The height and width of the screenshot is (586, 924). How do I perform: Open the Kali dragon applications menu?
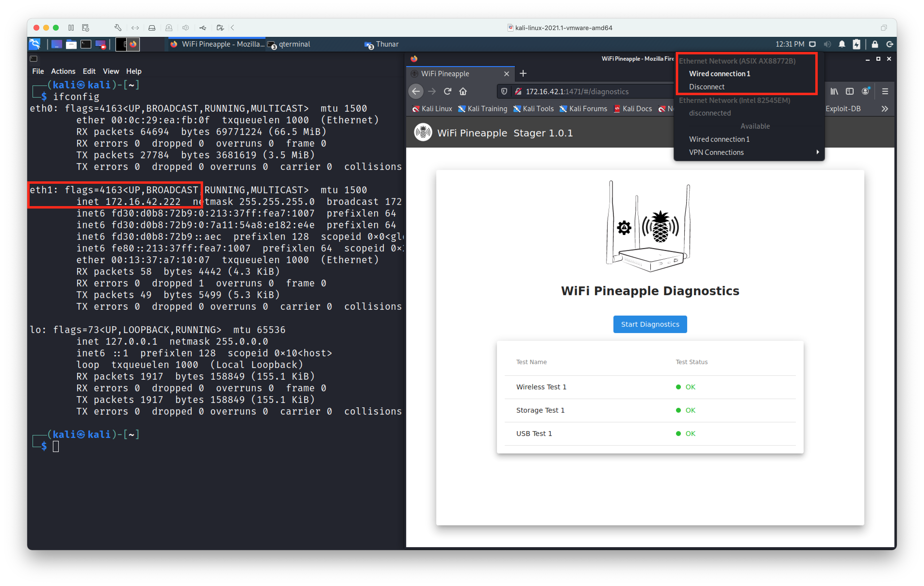pyautogui.click(x=35, y=44)
